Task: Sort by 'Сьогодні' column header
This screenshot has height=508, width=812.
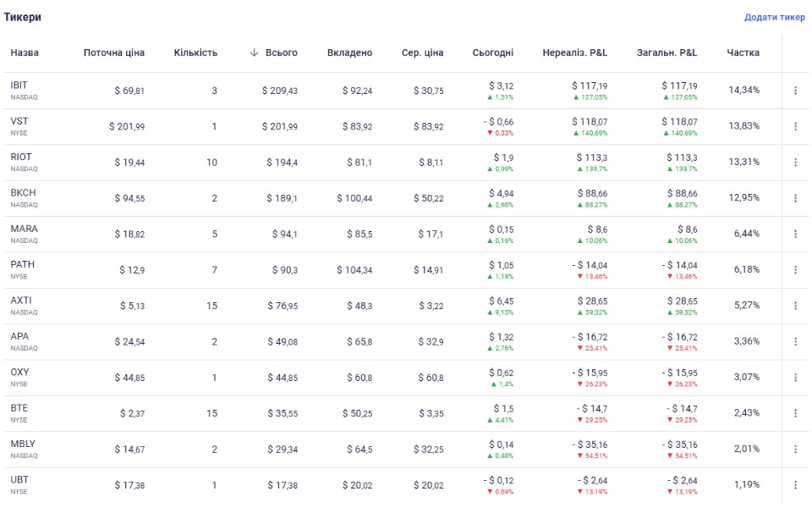Action: pos(492,52)
